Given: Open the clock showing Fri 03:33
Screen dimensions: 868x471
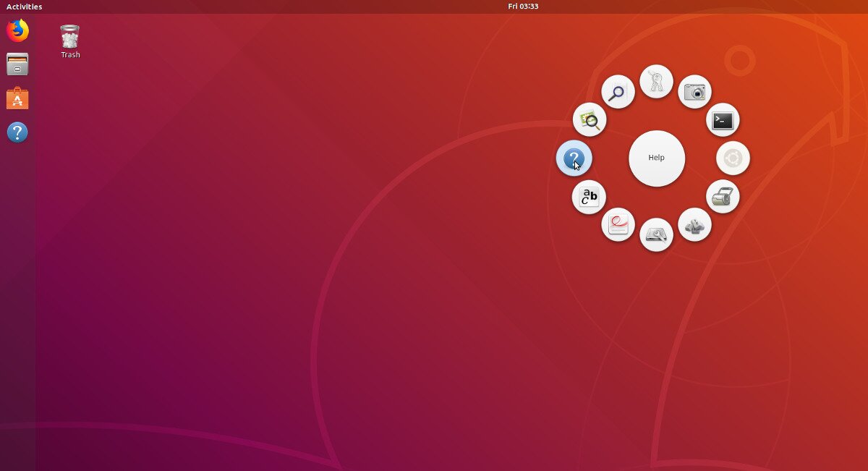Looking at the screenshot, I should (523, 7).
